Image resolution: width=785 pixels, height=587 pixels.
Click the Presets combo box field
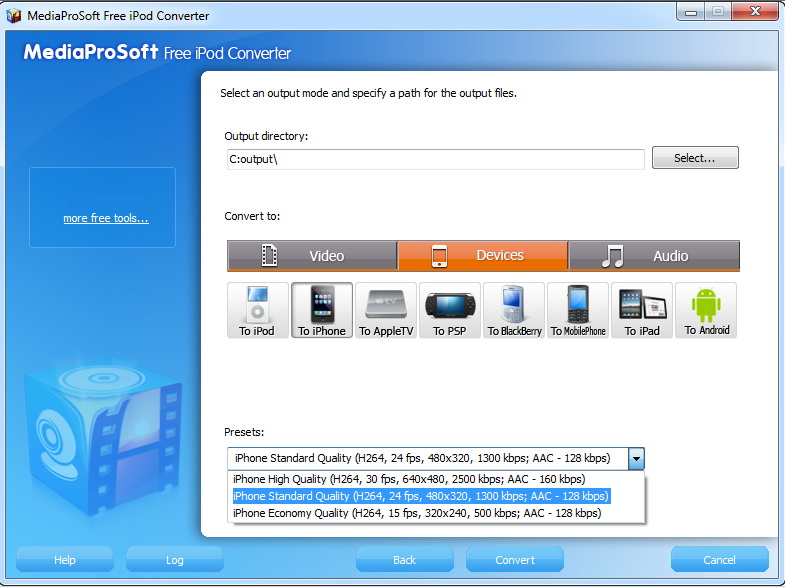coord(436,458)
